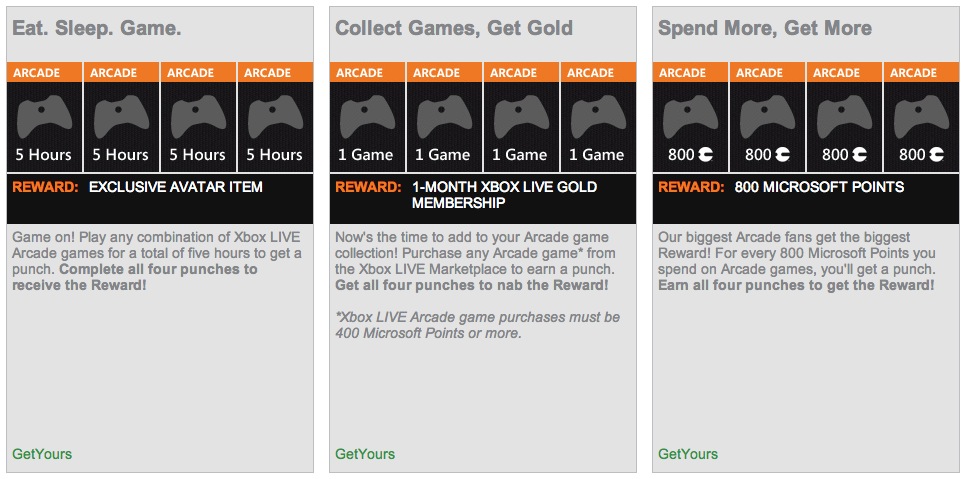Select the second 800 Points Arcade punch

[767, 117]
